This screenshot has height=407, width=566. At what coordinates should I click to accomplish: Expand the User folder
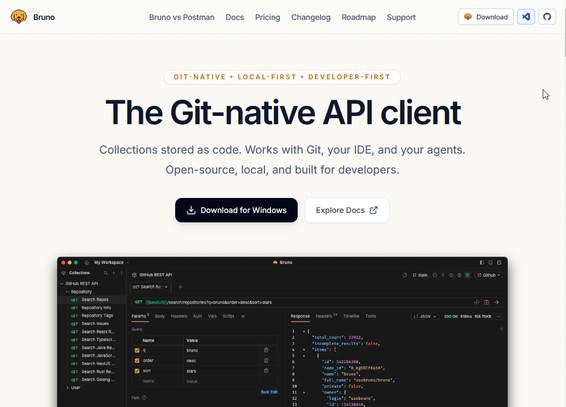pos(68,388)
